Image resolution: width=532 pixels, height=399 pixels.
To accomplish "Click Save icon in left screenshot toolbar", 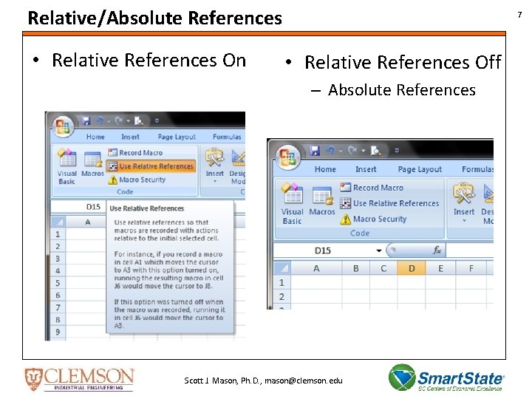I will pyautogui.click(x=86, y=120).
